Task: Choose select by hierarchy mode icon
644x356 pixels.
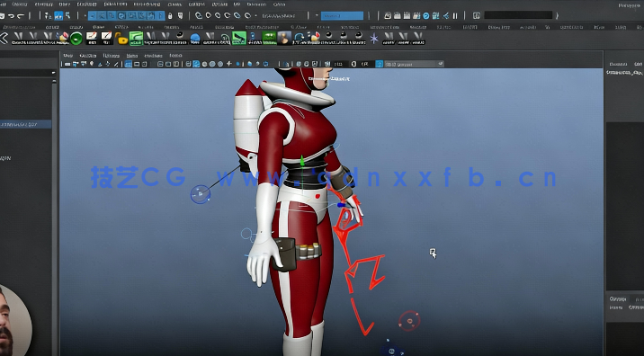Action: [x=48, y=16]
